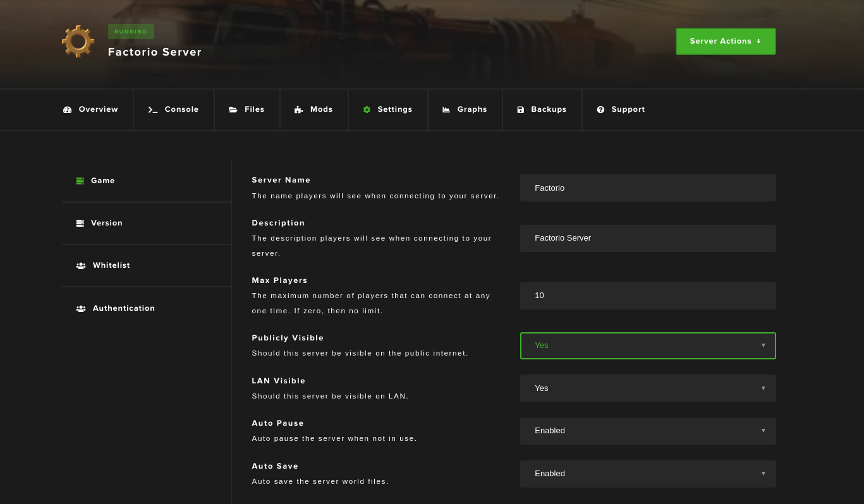Image resolution: width=864 pixels, height=504 pixels.
Task: Click the Mods puzzle piece icon
Action: click(298, 110)
